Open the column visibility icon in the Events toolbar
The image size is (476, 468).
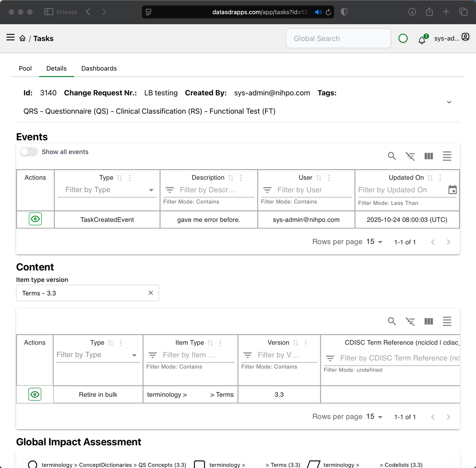[x=428, y=156]
